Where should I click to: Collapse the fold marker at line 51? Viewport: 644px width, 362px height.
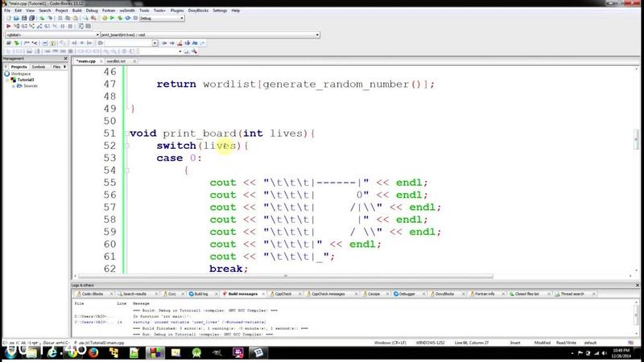pos(126,134)
